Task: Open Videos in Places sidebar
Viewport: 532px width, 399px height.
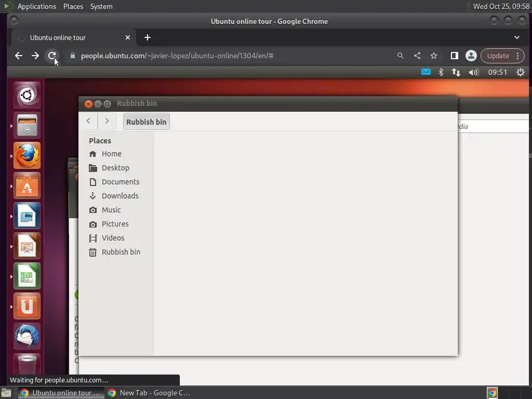Action: [x=116, y=238]
